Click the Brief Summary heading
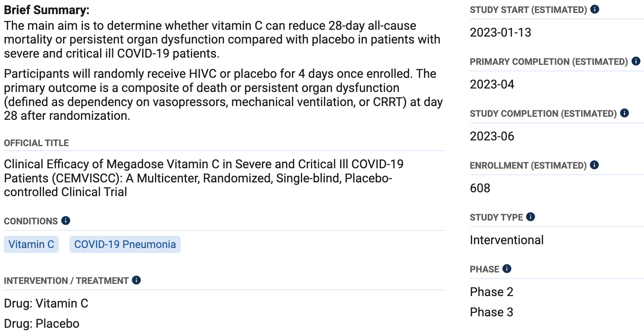644x335 pixels. pyautogui.click(x=47, y=10)
